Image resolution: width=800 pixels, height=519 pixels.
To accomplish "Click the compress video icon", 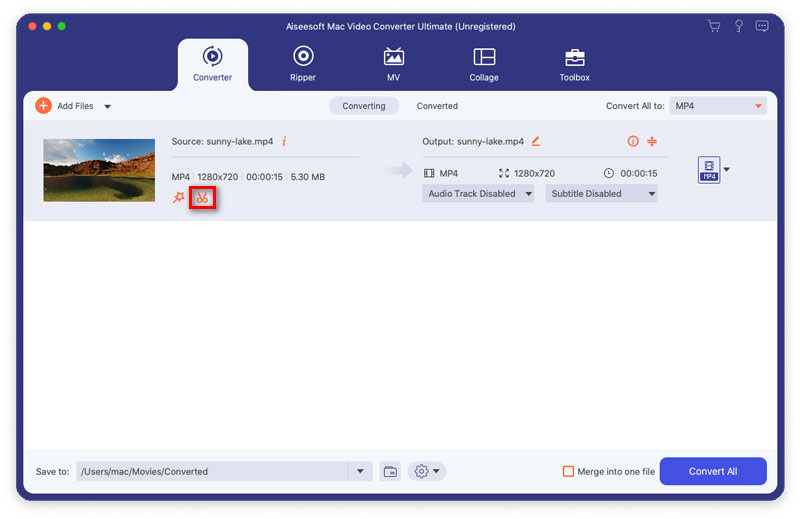I will point(652,141).
